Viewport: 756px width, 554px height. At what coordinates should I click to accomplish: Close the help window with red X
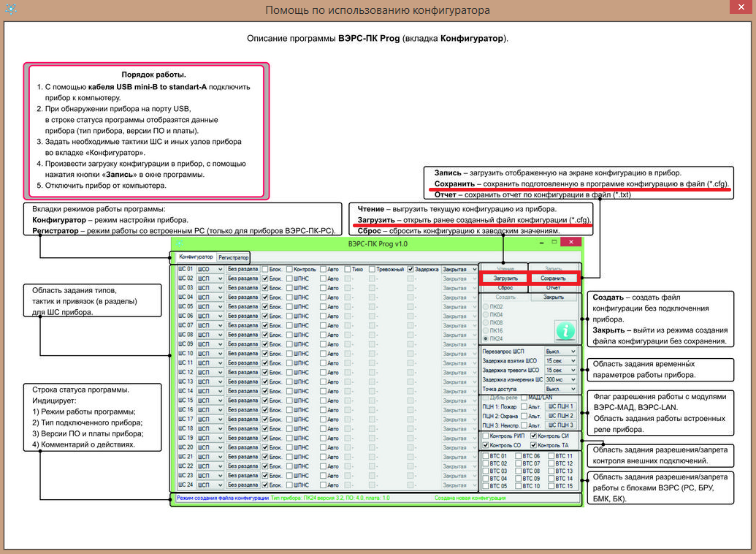741,7
